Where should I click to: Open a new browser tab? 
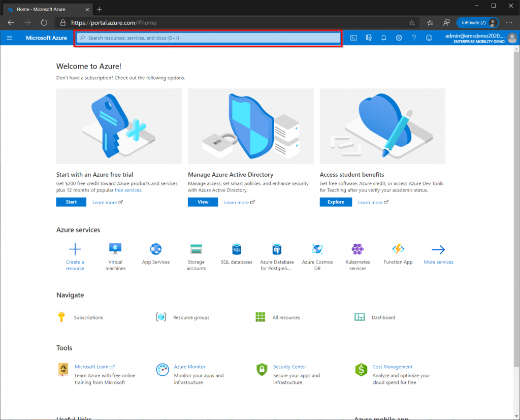tap(99, 9)
